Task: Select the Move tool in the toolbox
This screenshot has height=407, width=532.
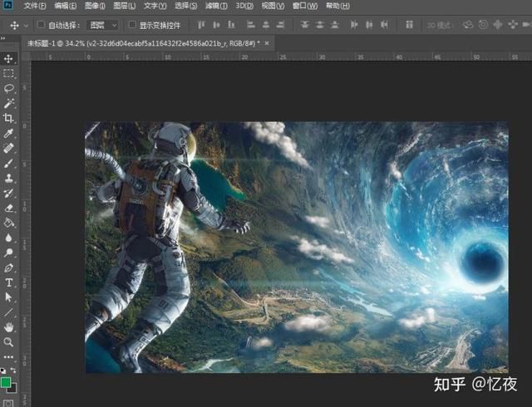Action: click(x=8, y=59)
